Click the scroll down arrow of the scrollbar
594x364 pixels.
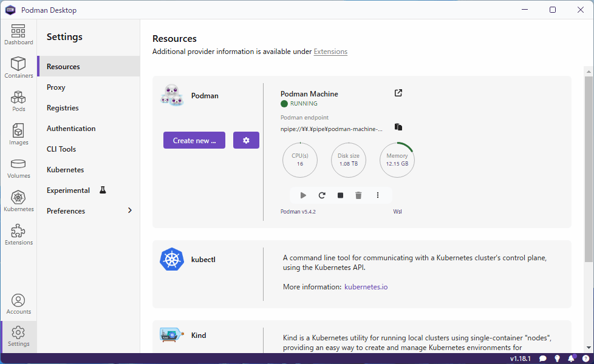[x=589, y=348]
